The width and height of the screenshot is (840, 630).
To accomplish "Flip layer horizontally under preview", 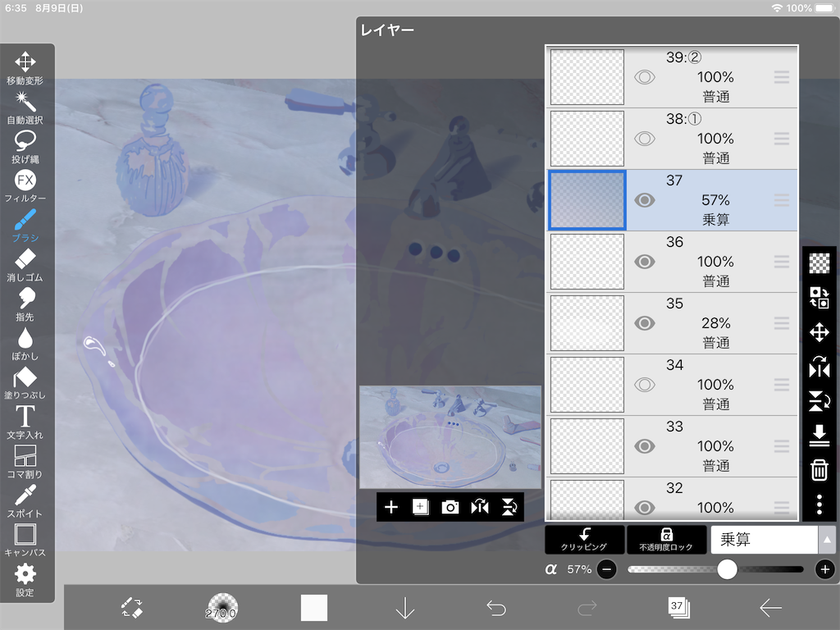I will click(x=479, y=507).
